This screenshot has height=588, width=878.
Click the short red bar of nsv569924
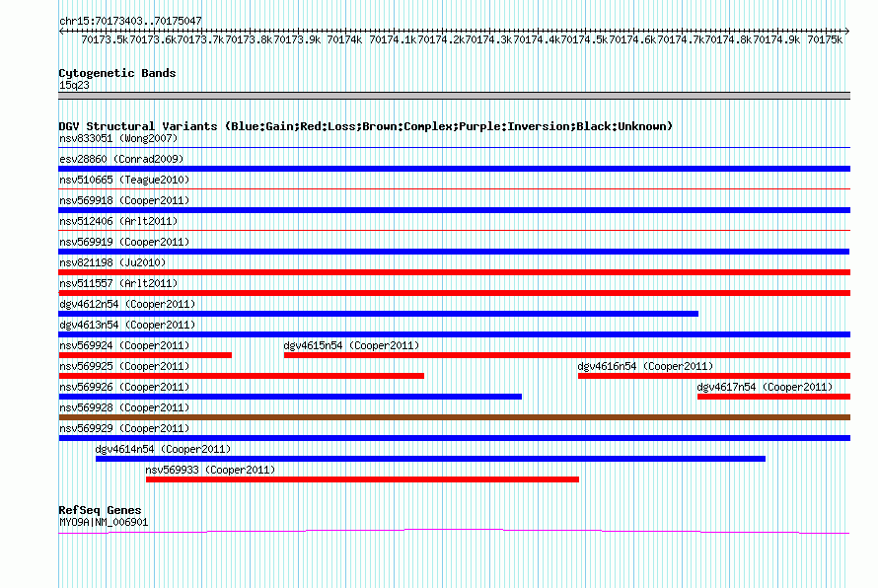[x=145, y=355]
